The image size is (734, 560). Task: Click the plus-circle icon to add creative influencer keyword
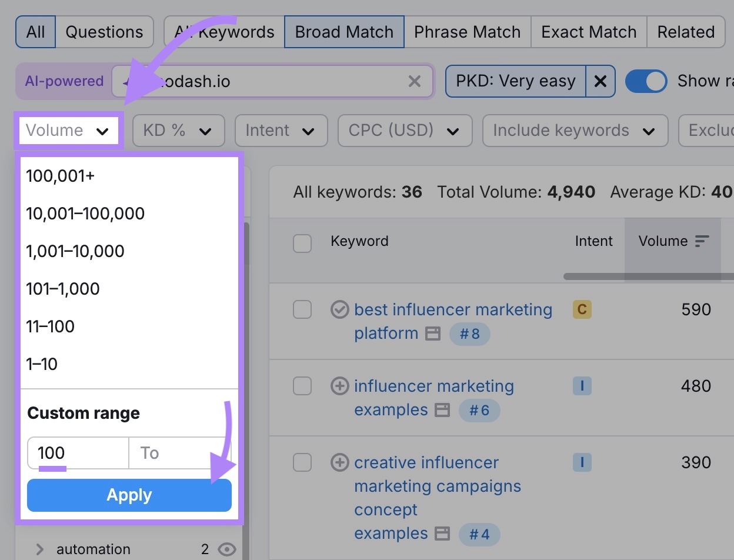click(x=340, y=462)
